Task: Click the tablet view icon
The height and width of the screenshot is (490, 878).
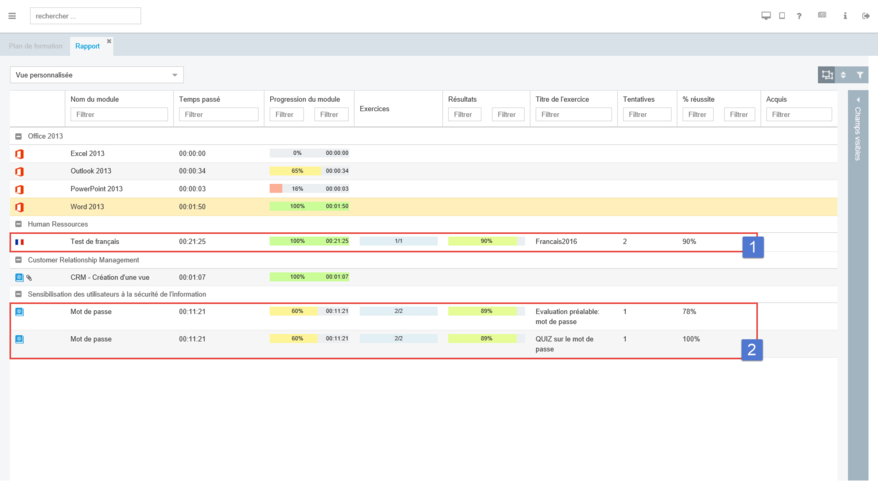Action: (782, 16)
